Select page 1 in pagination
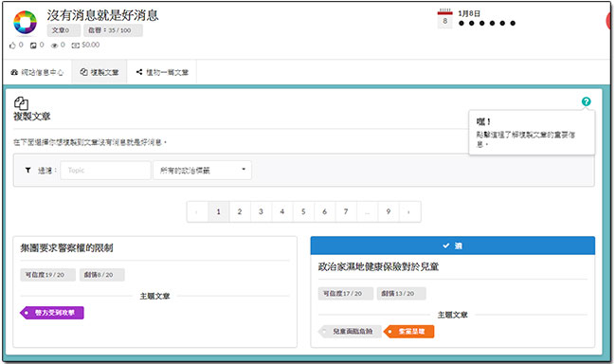Screen dimensions: 616x364 (218, 212)
